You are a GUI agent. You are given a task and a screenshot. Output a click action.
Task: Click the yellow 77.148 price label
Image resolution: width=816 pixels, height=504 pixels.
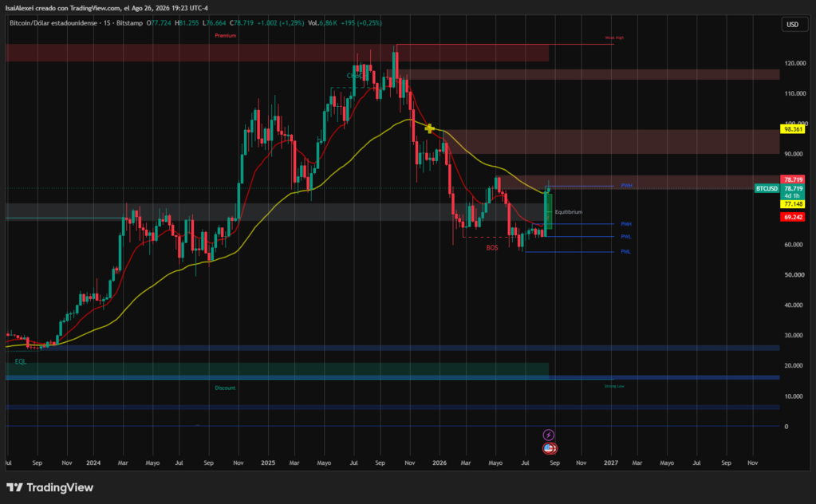[x=793, y=204]
